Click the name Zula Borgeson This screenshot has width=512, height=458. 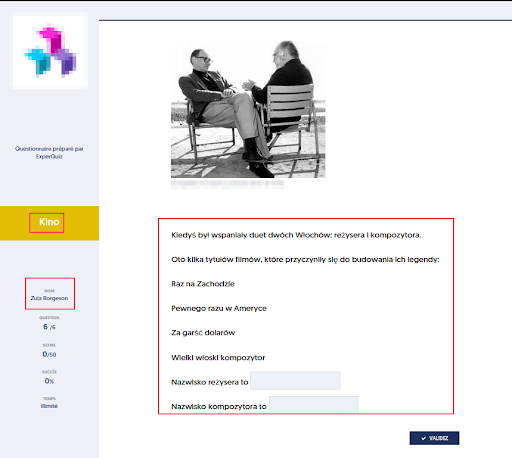[x=49, y=298]
